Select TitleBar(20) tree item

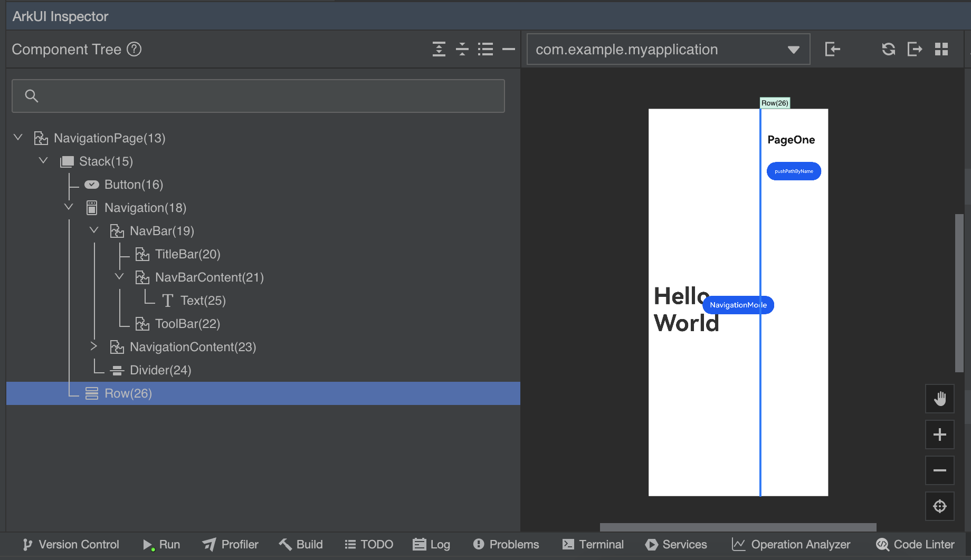(187, 254)
